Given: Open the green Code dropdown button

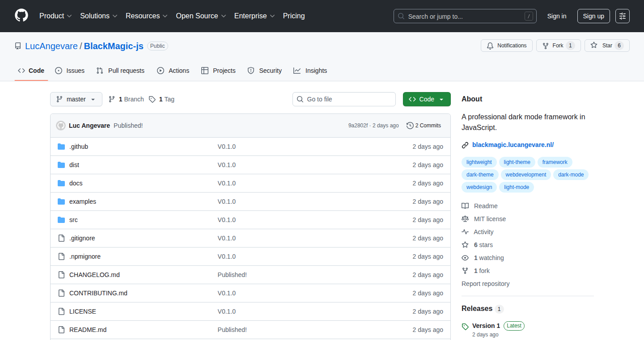Looking at the screenshot, I should click(427, 99).
